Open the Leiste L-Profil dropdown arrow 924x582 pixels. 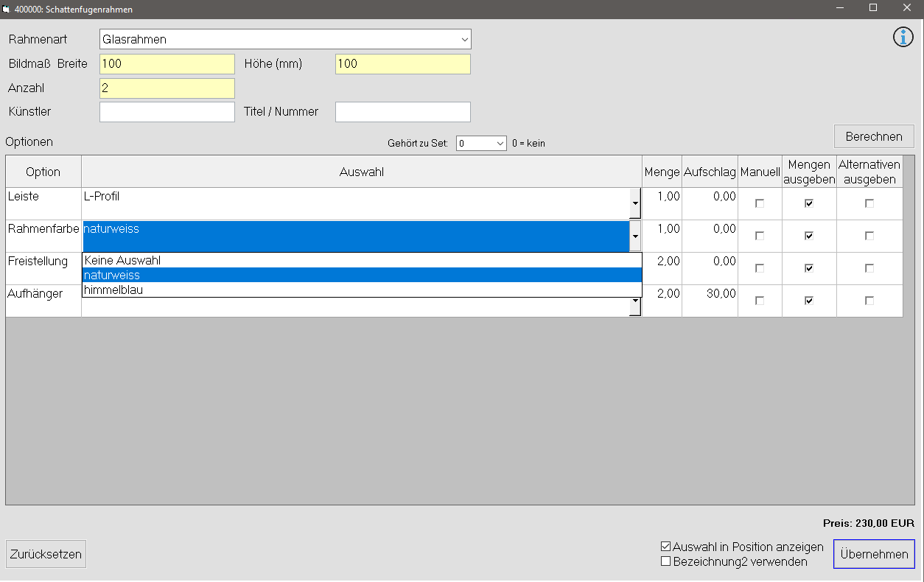click(x=635, y=203)
